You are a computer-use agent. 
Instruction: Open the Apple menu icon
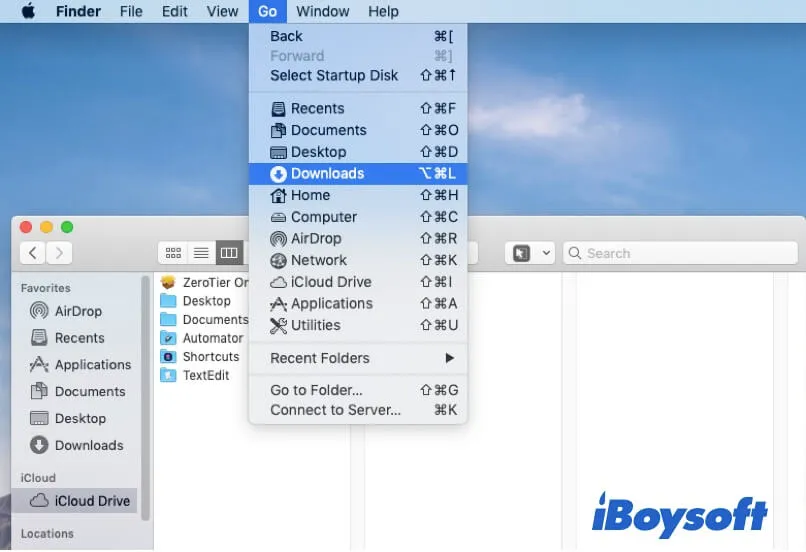click(x=28, y=12)
